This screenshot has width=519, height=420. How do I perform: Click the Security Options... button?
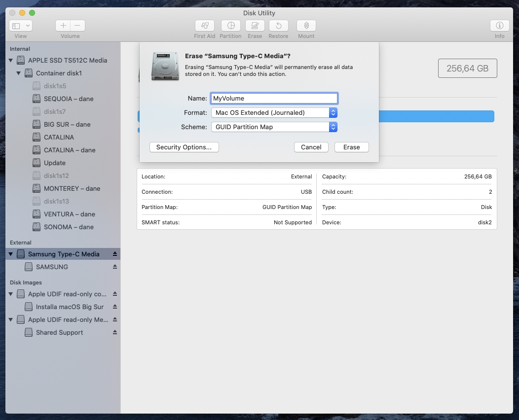click(184, 147)
